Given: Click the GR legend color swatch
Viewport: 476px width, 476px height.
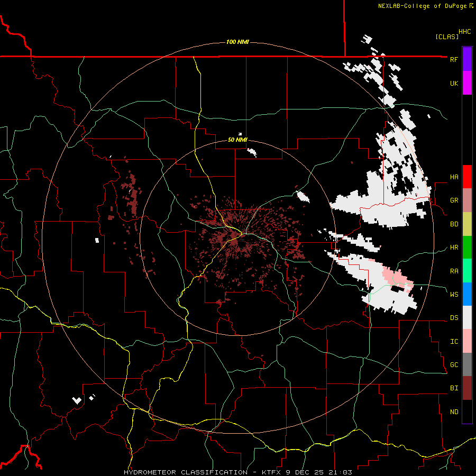Looking at the screenshot, I should click(467, 200).
